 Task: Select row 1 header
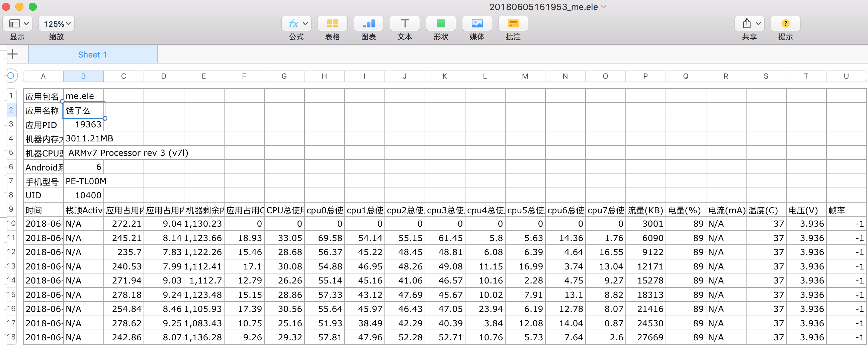click(11, 96)
